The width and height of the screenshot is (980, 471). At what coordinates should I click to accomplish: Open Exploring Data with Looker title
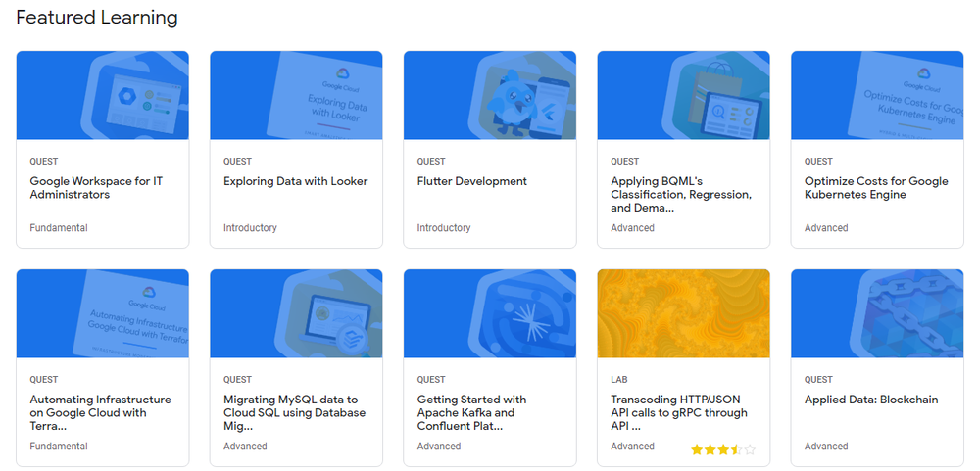pyautogui.click(x=296, y=181)
